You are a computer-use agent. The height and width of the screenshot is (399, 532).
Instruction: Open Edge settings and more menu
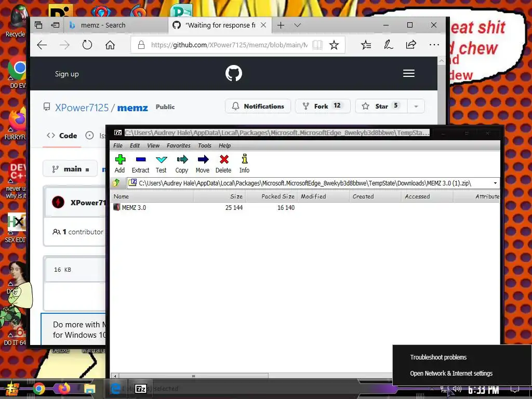[x=434, y=45]
